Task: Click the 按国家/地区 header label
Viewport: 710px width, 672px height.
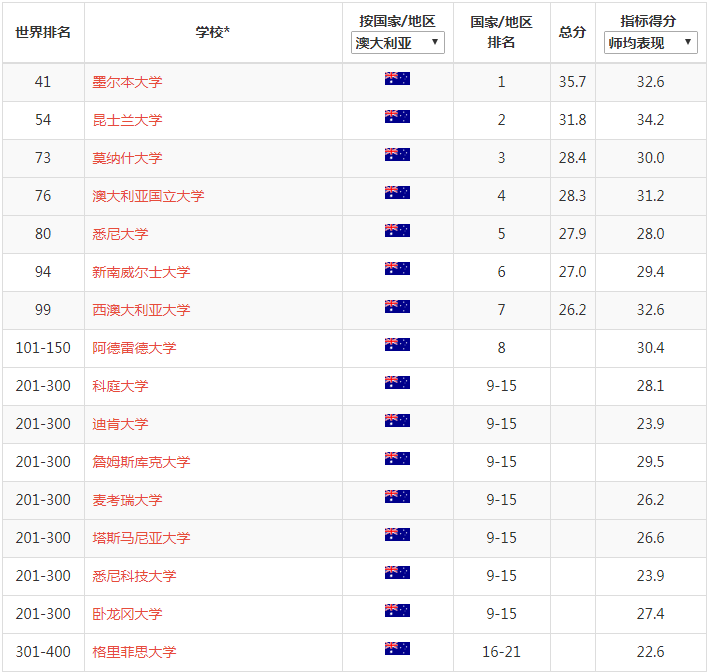Action: pos(397,21)
